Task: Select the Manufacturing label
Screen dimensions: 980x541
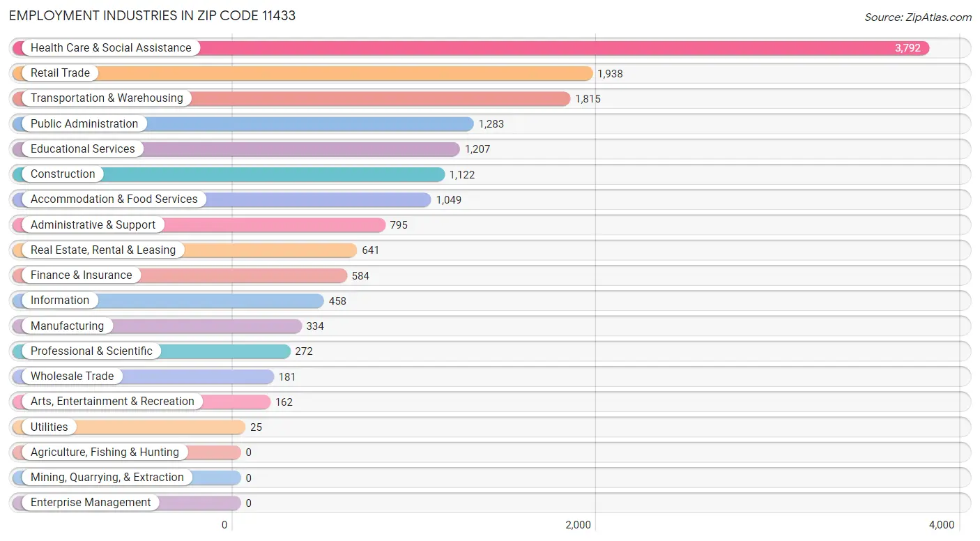Action: [67, 326]
